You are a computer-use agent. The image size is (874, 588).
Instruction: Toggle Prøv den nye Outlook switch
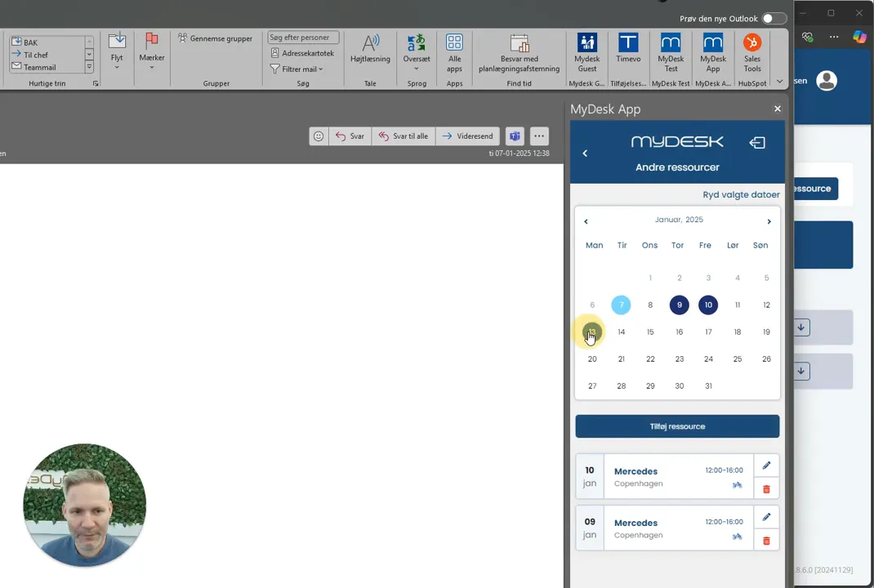pyautogui.click(x=774, y=19)
